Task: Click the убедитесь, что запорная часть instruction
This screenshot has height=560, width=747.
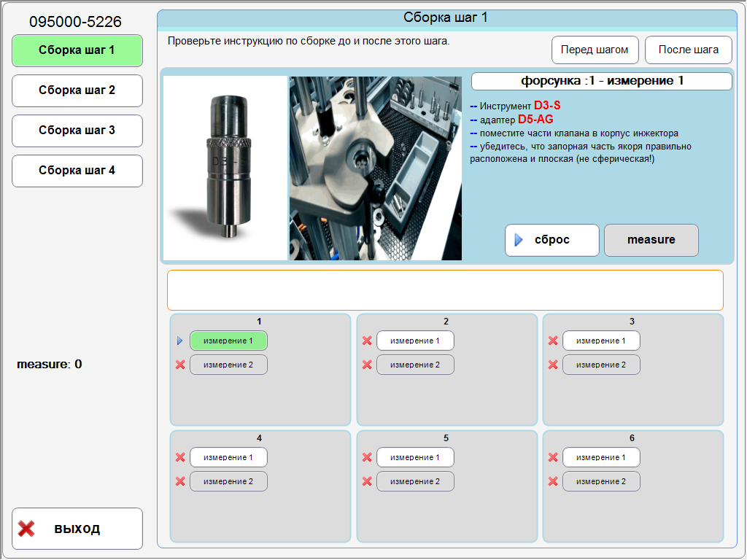Action: [x=581, y=153]
